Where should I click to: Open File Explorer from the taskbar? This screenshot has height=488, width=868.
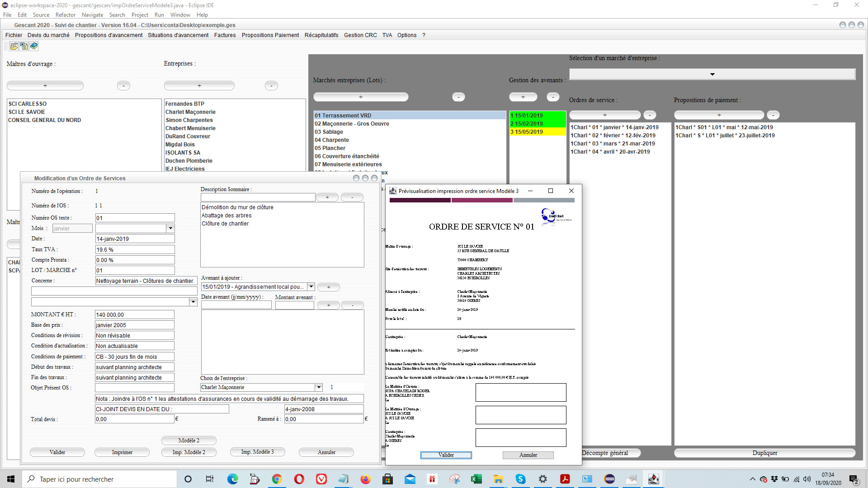tap(498, 479)
